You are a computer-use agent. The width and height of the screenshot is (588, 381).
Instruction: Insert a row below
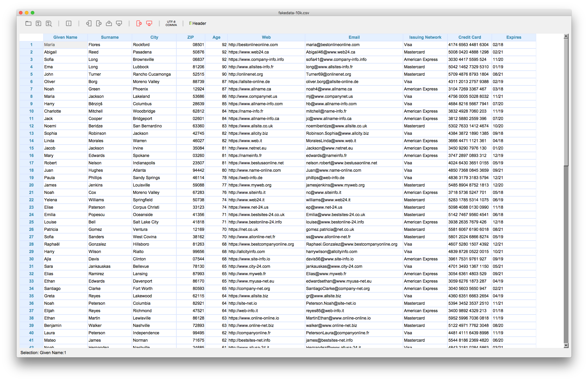(x=119, y=23)
